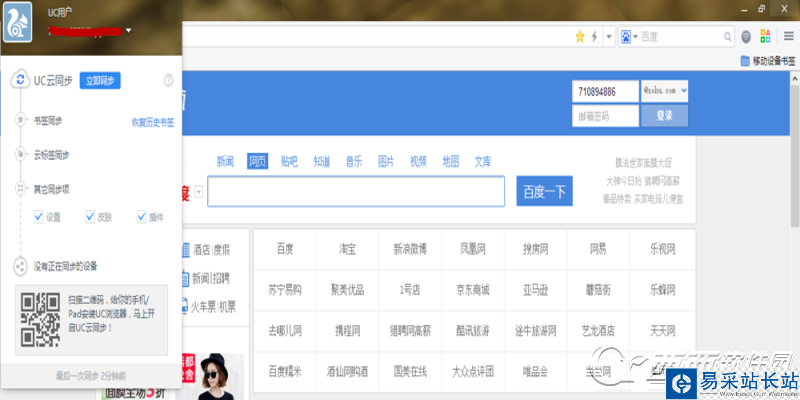Open the 京东商城 site link
Viewport: 800px width, 400px height.
click(x=473, y=290)
